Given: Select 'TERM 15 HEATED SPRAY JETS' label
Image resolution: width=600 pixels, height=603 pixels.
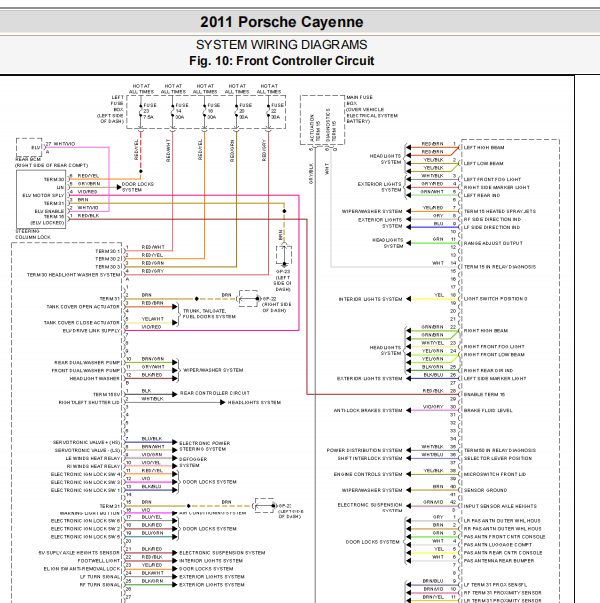Looking at the screenshot, I should point(500,212).
